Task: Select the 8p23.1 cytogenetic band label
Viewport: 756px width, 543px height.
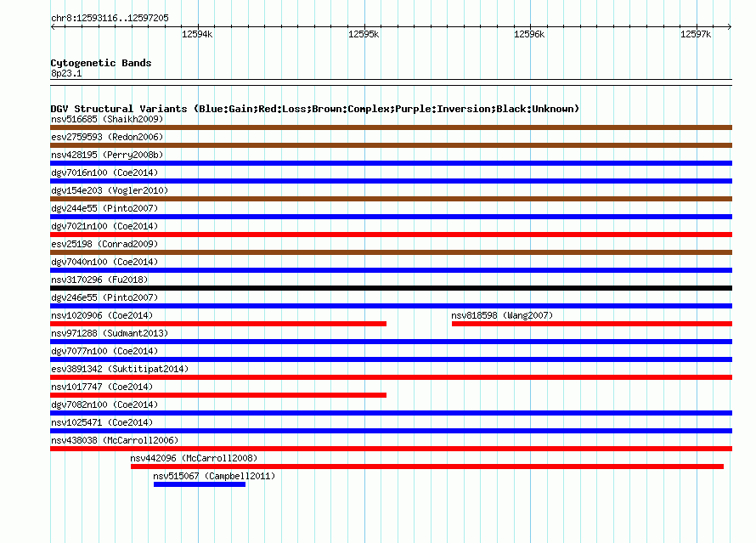Action: point(66,73)
